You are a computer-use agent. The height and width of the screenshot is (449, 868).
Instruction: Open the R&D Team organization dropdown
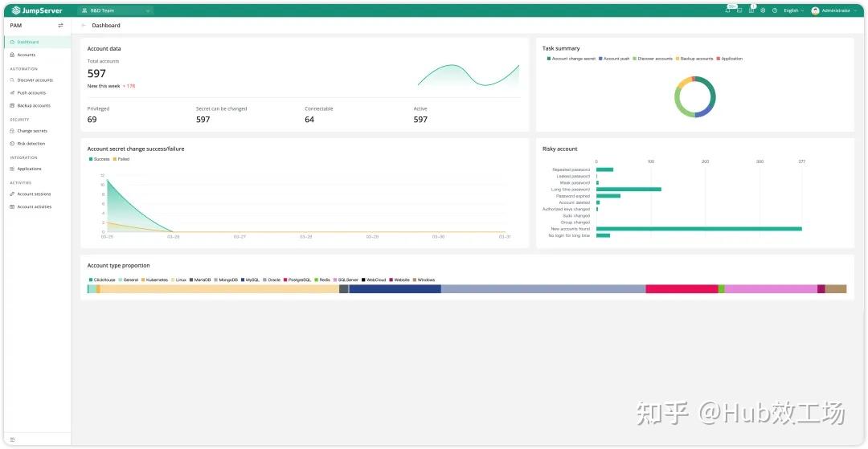coord(116,10)
